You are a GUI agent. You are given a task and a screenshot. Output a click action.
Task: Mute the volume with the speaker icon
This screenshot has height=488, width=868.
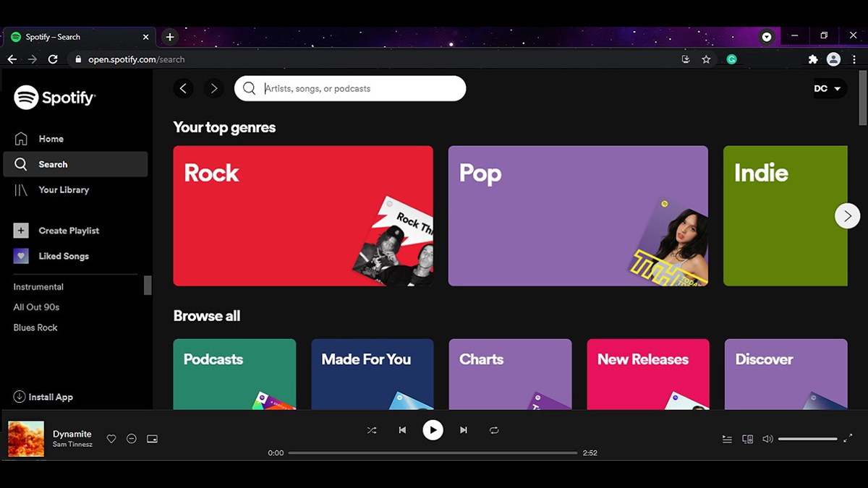coord(767,439)
